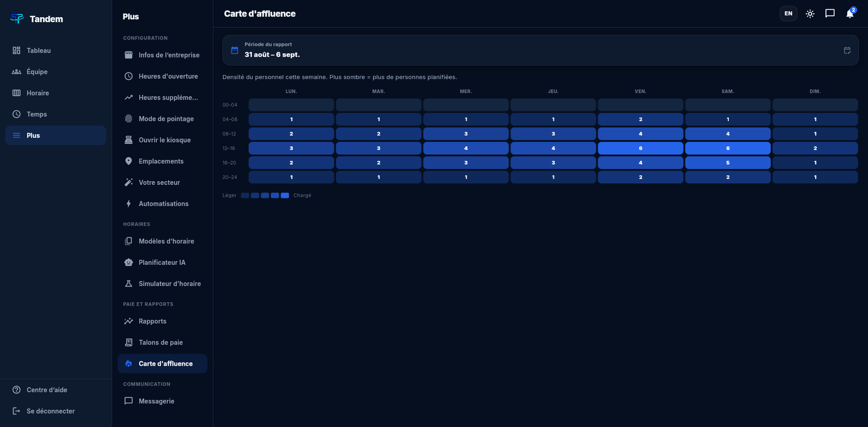Open Votre secteur page
868x427 pixels.
(162, 183)
